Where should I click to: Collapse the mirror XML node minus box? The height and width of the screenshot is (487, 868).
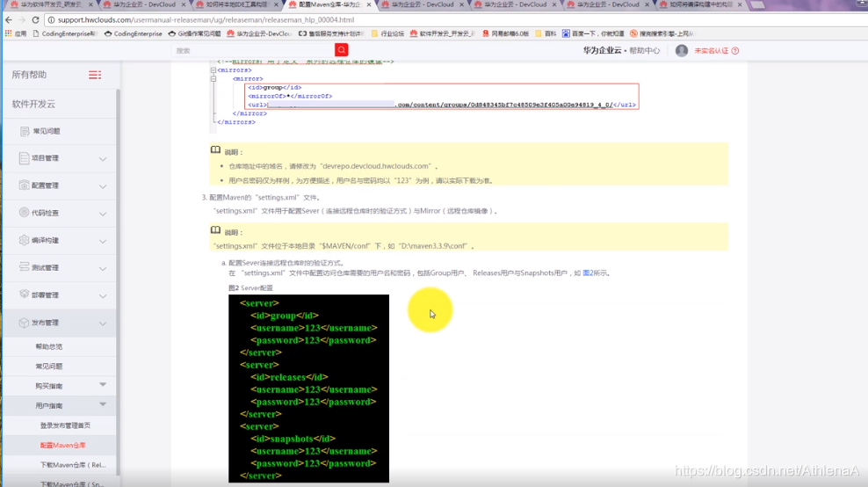tap(213, 78)
